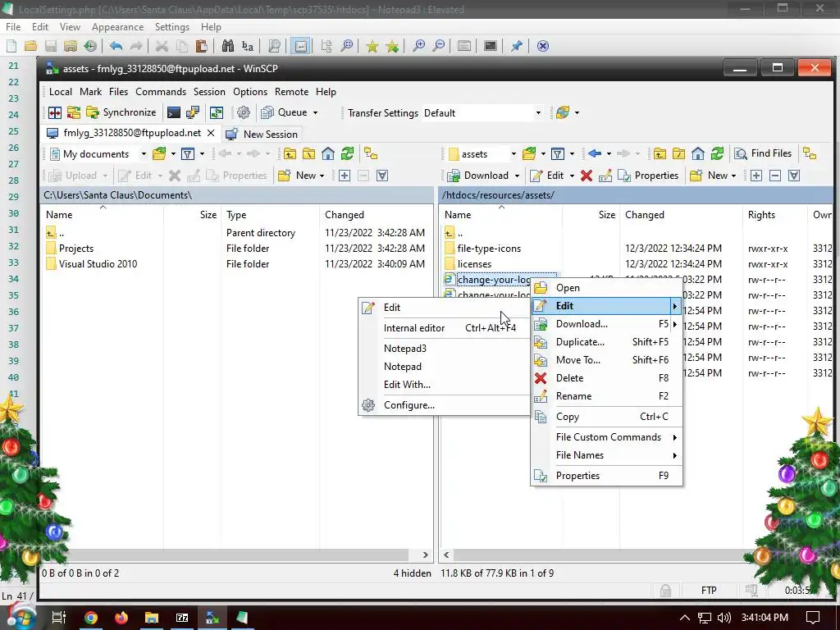Expand the local panel filter dropdown arrow
The width and height of the screenshot is (840, 630).
pos(202,154)
